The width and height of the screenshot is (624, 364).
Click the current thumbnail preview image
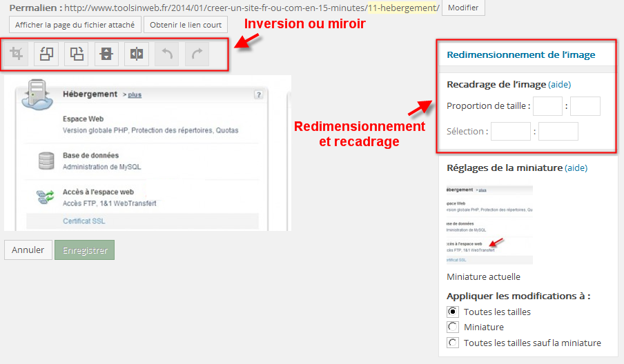(x=489, y=225)
